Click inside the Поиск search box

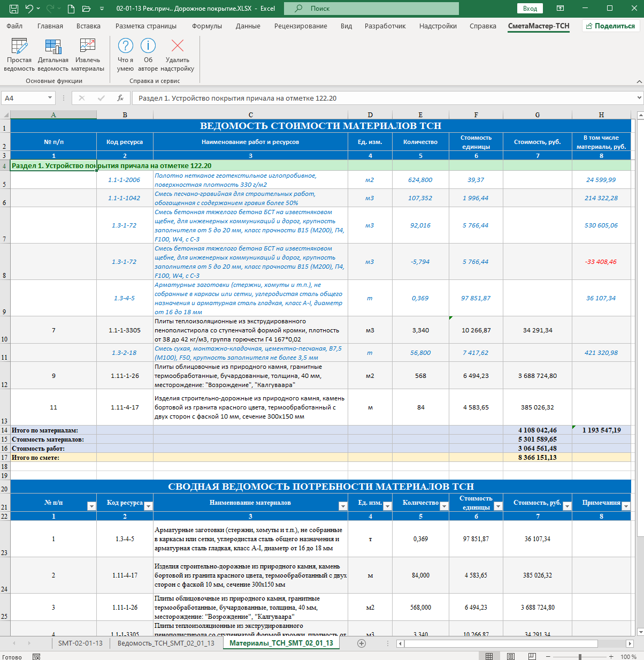[x=371, y=9]
